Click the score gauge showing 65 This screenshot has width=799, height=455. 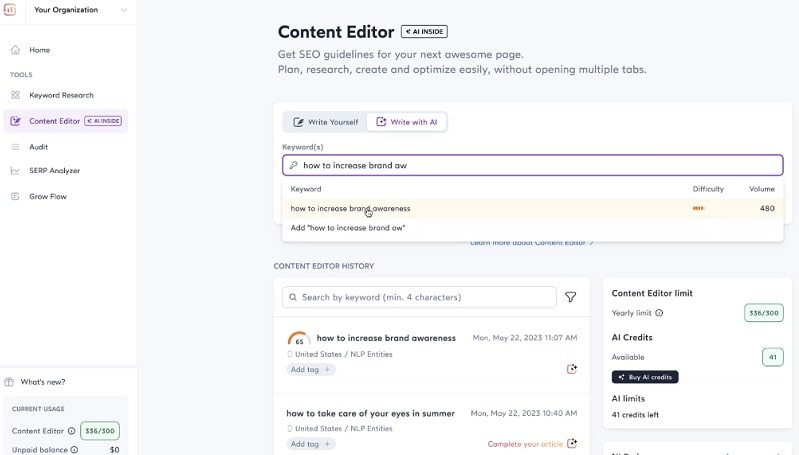299,339
